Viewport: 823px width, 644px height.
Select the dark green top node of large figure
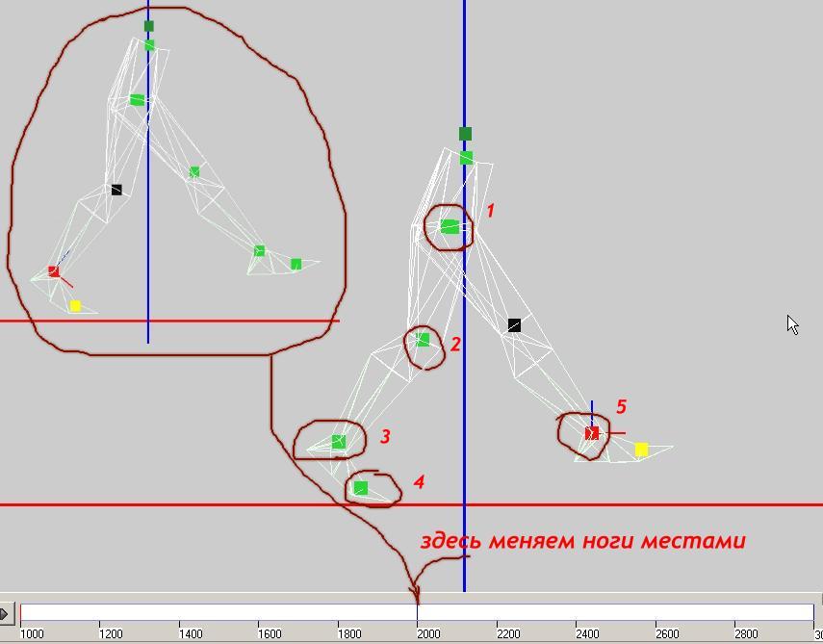coord(465,134)
